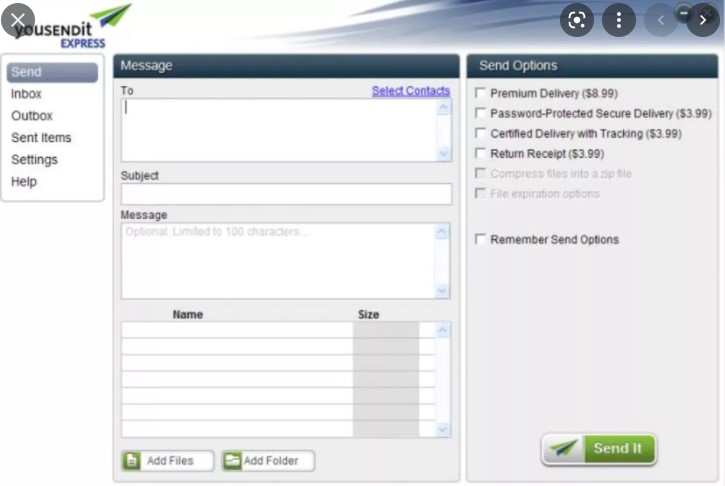
Task: Open the Settings section
Action: [34, 160]
